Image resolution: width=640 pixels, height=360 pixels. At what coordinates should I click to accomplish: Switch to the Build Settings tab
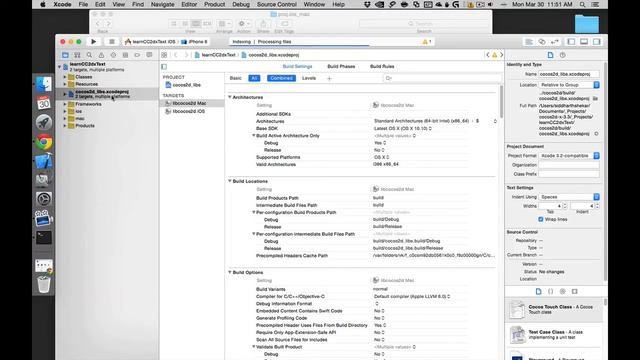(x=297, y=66)
